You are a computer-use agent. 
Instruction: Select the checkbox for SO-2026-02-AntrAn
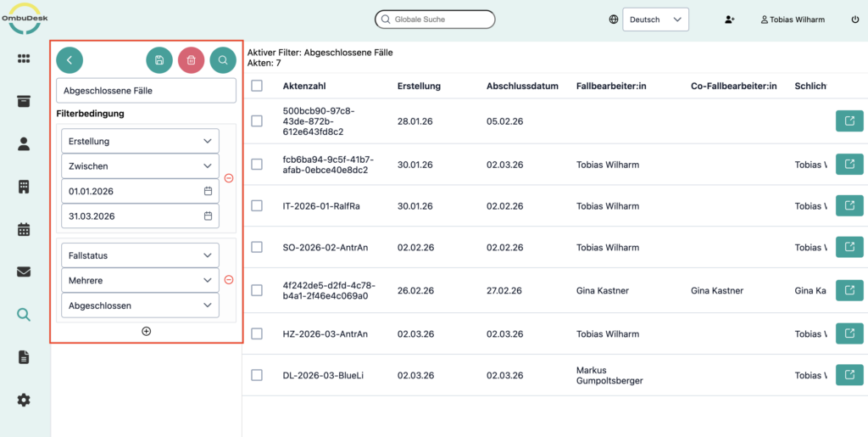coord(257,247)
